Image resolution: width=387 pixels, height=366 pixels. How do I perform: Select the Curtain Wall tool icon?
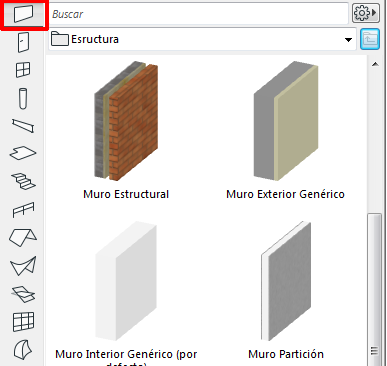23,322
